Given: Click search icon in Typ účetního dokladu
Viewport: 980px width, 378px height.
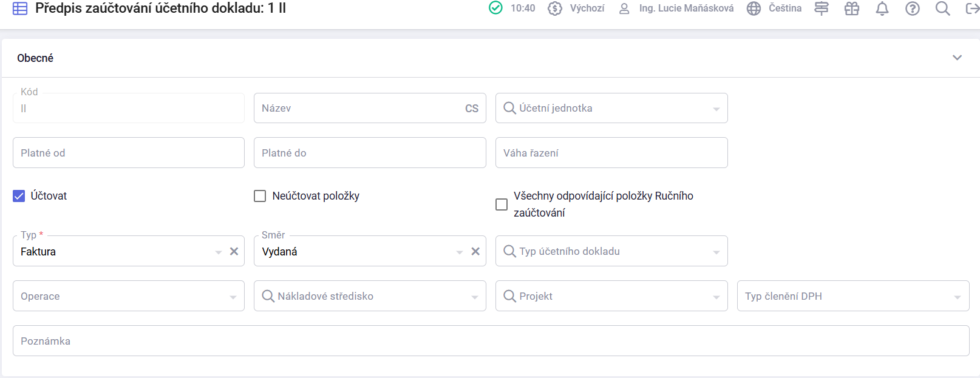Looking at the screenshot, I should (509, 251).
